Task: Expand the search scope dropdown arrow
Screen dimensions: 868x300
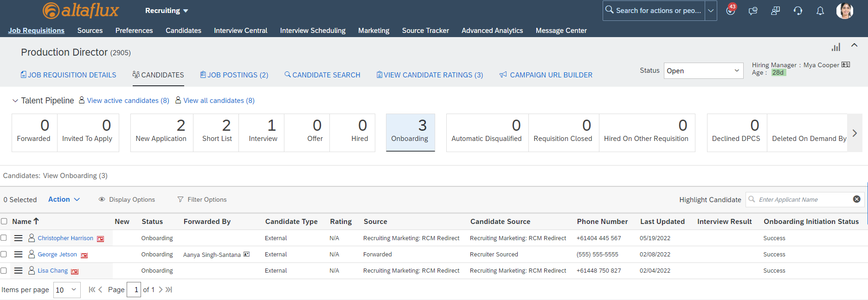Action: click(711, 10)
